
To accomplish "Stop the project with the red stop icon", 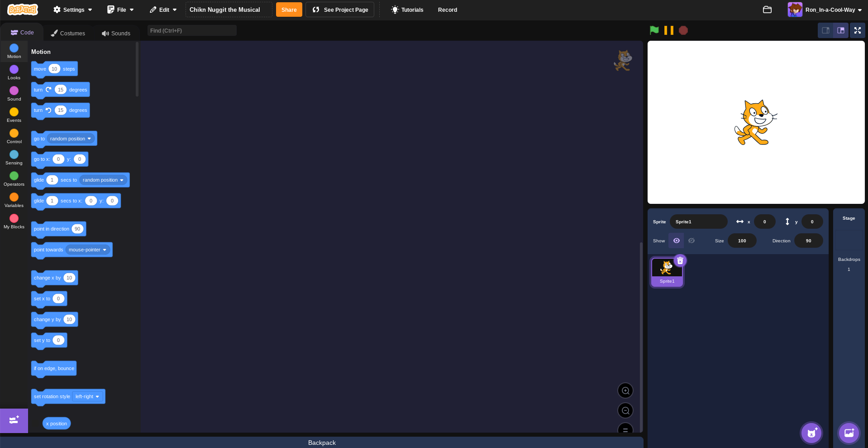I will 683,30.
